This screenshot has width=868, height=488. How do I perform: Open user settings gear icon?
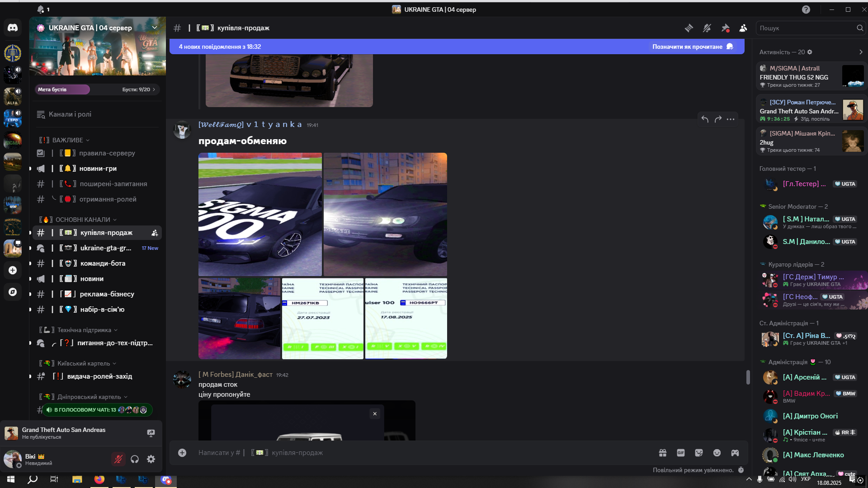click(x=151, y=459)
